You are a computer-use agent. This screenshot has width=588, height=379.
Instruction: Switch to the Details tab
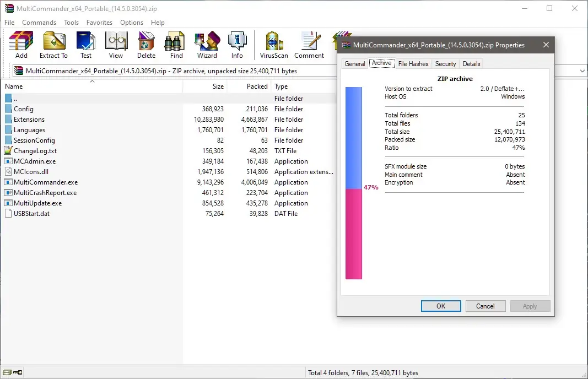click(471, 64)
